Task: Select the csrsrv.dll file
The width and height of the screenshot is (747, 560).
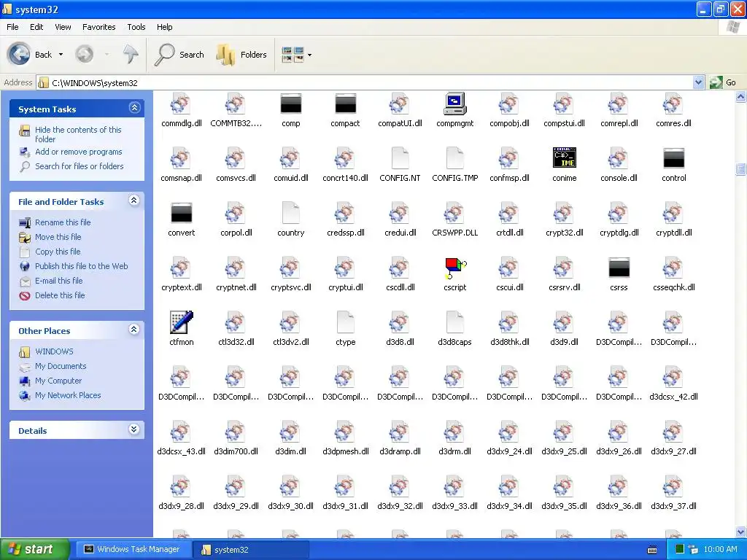Action: [565, 275]
